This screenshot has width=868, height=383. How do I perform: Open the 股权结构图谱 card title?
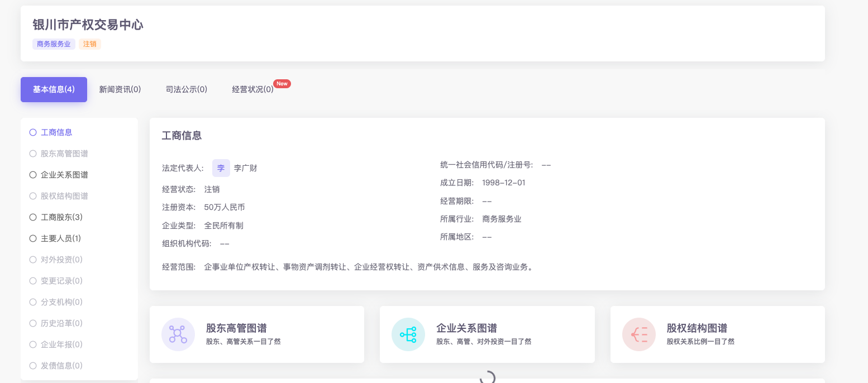(x=697, y=328)
